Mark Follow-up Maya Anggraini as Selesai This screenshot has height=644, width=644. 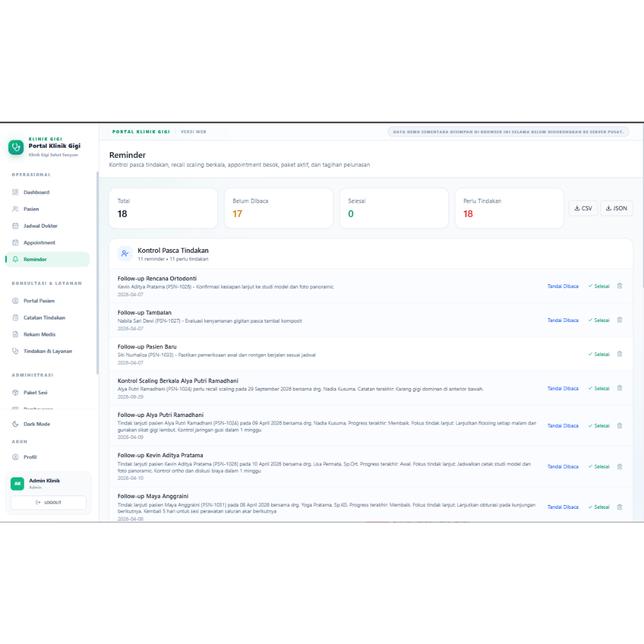(x=599, y=508)
